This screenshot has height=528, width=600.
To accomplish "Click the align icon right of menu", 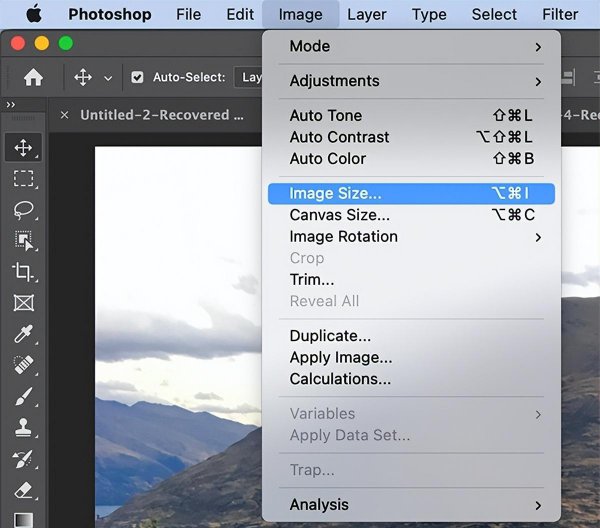I will click(x=568, y=78).
